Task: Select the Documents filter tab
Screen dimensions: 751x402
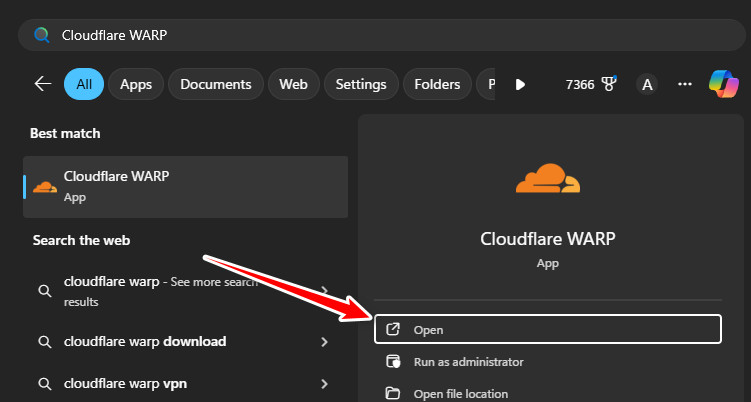Action: tap(216, 85)
